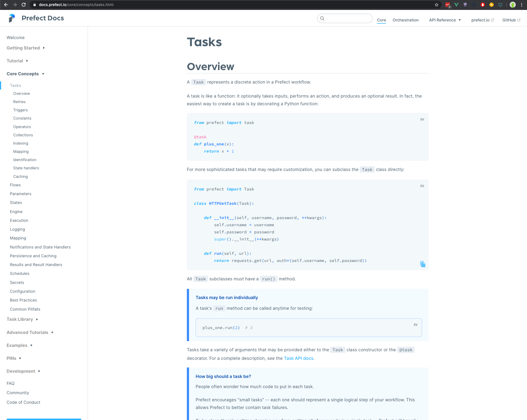Switch to the Core nav tab
This screenshot has width=527, height=420.
point(381,20)
